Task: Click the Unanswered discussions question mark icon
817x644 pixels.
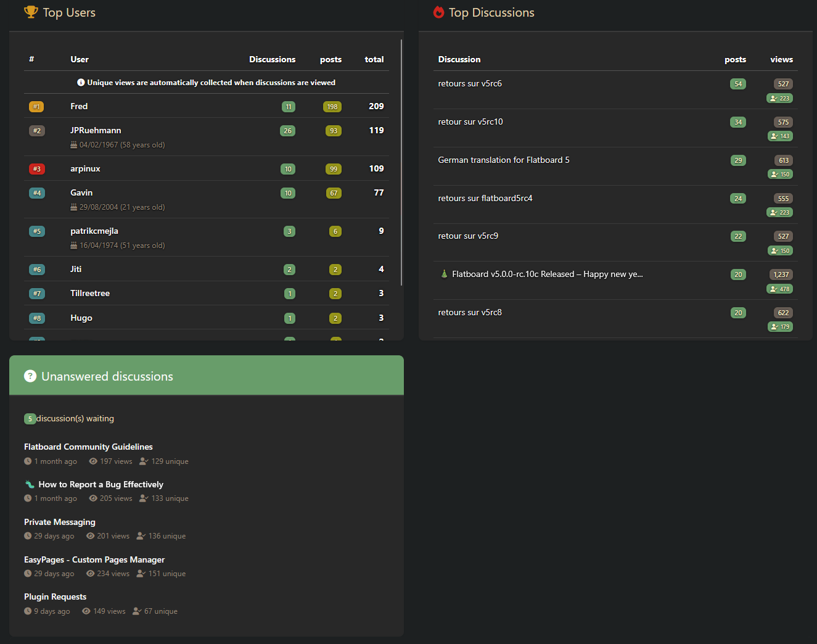Action: [30, 376]
